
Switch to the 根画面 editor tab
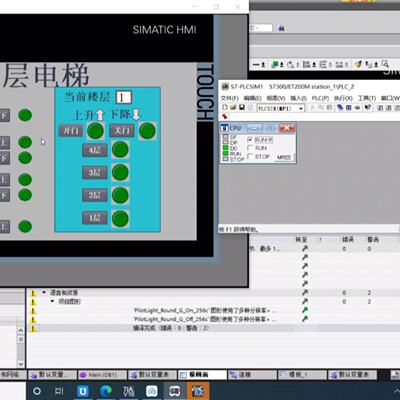pyautogui.click(x=202, y=375)
